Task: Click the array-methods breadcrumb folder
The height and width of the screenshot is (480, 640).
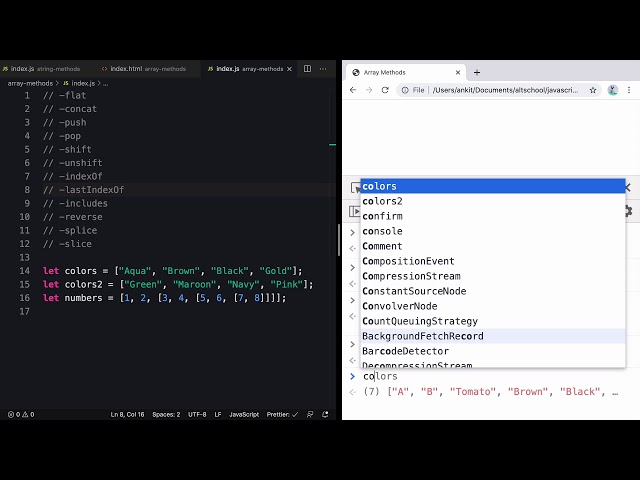Action: point(30,83)
